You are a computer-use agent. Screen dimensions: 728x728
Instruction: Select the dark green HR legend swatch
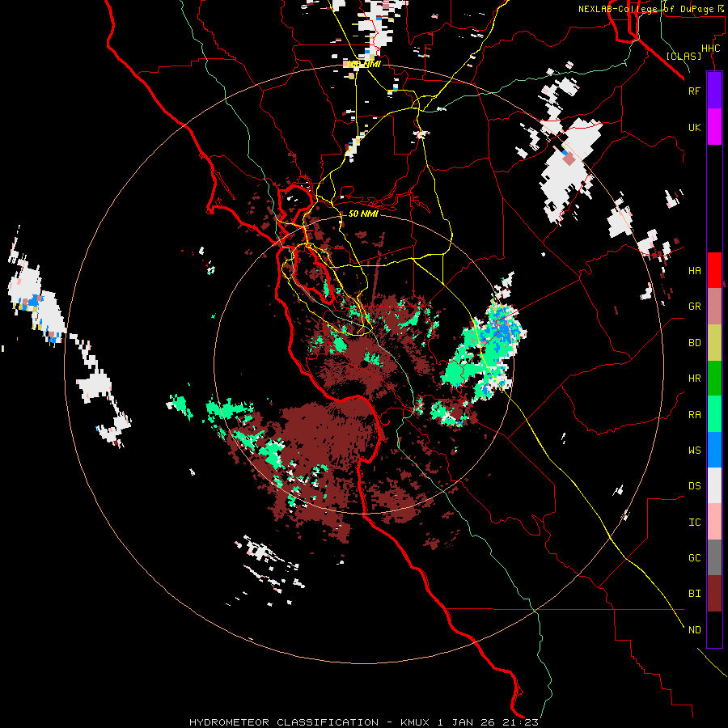[714, 379]
